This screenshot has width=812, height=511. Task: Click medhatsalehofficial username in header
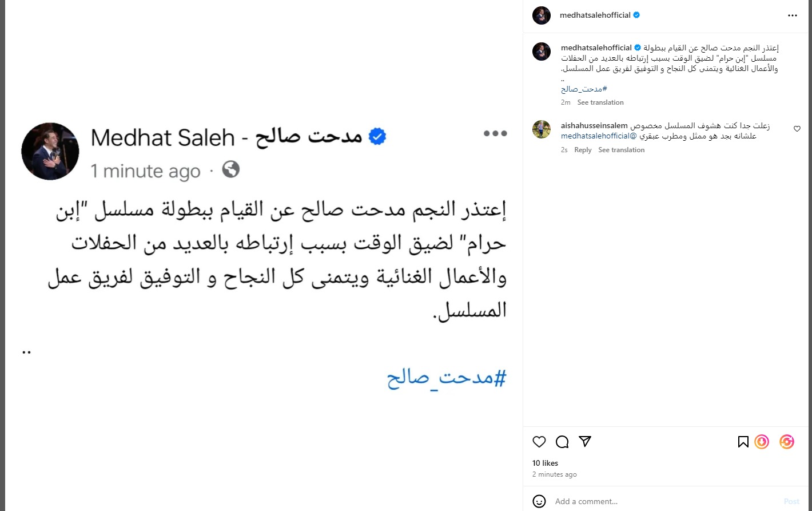[595, 15]
